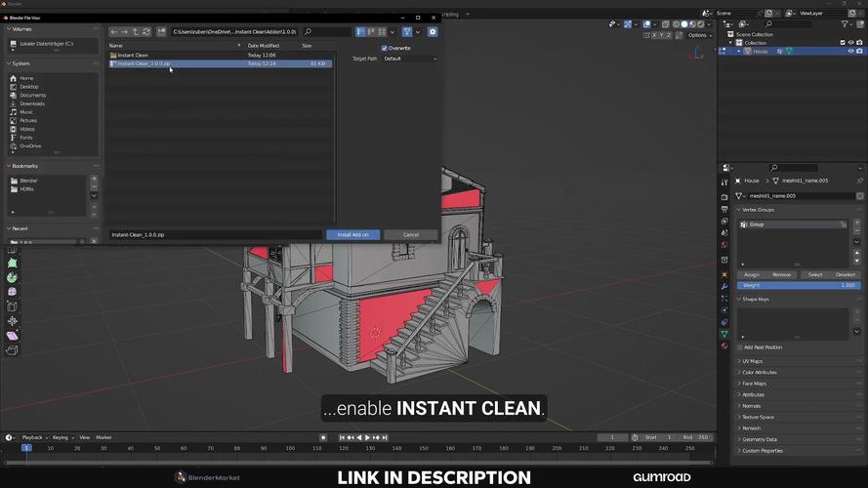The height and width of the screenshot is (488, 868).
Task: Click the timeline horizontal scrollbar
Action: (358, 462)
